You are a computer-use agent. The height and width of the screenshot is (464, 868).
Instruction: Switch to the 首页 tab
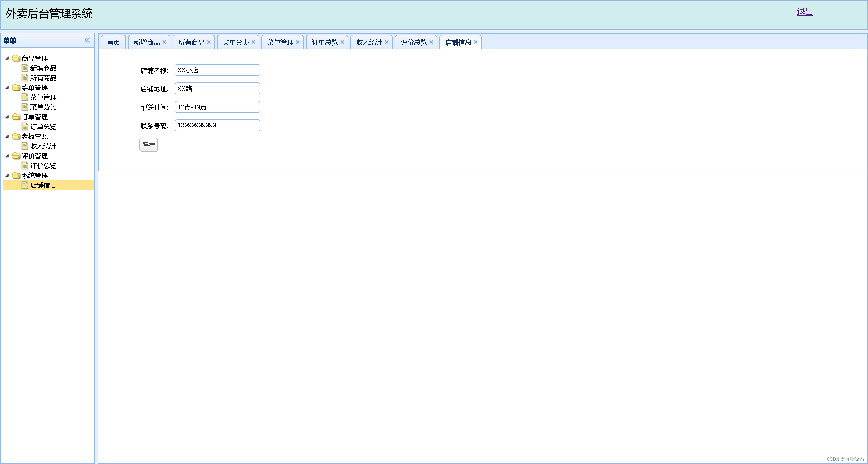113,42
